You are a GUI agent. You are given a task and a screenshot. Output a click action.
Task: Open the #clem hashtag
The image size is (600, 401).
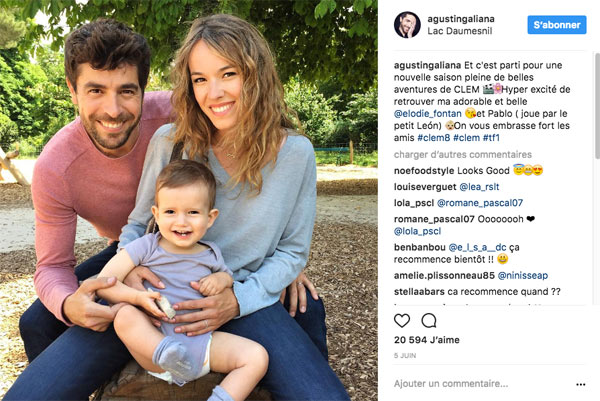coord(466,138)
